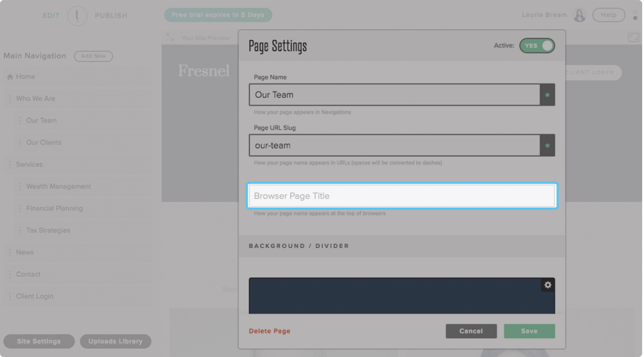Screen dimensions: 644x357
Task: Click the drag handle next to Services
Action: 10,164
